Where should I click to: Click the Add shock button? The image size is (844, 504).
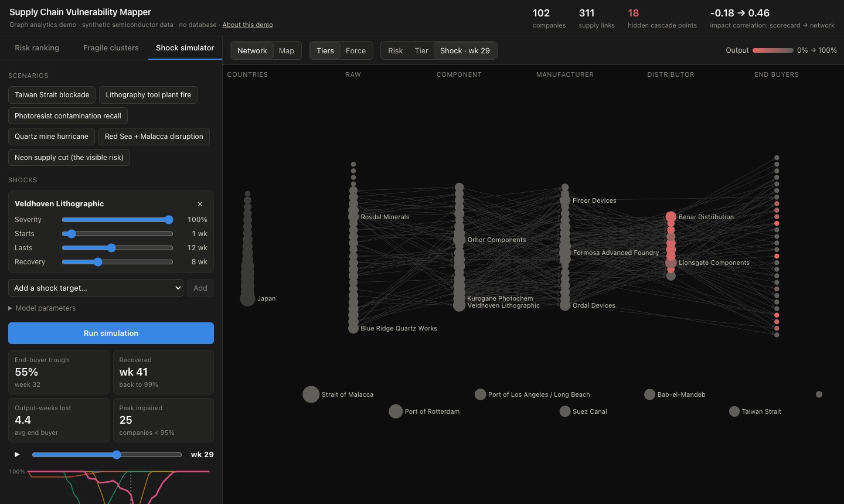200,288
